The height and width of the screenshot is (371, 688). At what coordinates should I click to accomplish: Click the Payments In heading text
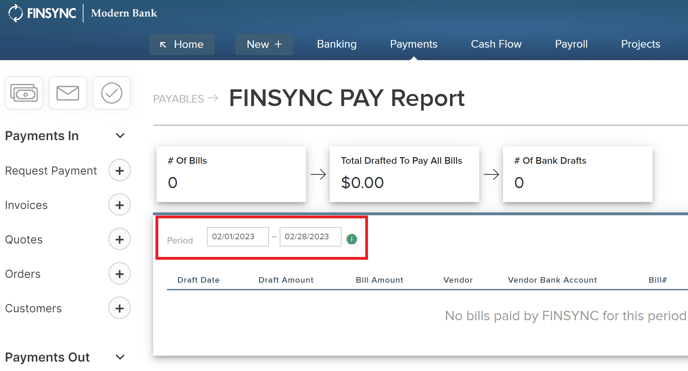click(x=42, y=136)
